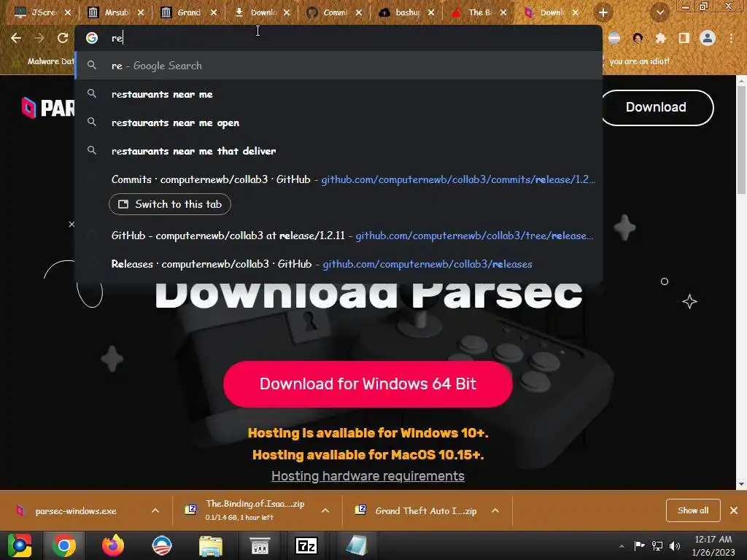Image resolution: width=747 pixels, height=560 pixels.
Task: Go back with the browser back arrow
Action: pos(16,38)
